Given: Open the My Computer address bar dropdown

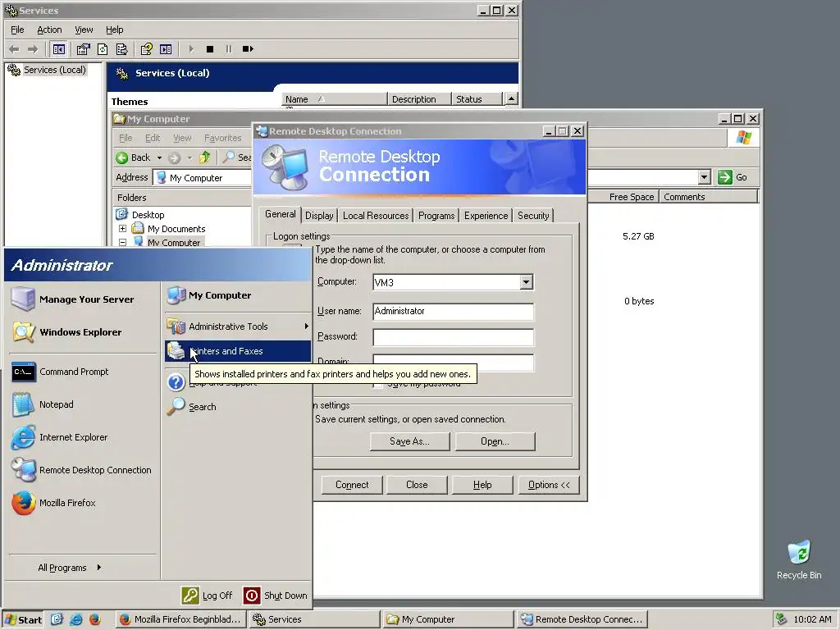Looking at the screenshot, I should [x=704, y=177].
